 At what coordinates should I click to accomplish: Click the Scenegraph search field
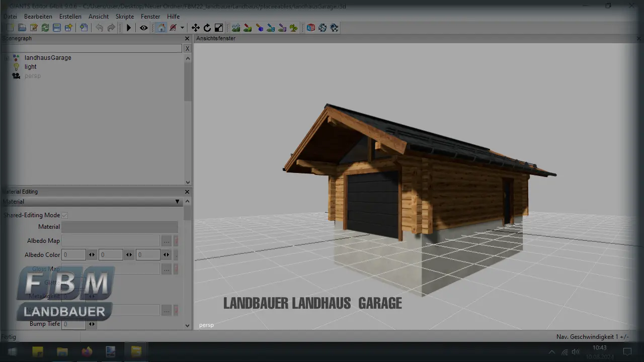coord(92,48)
